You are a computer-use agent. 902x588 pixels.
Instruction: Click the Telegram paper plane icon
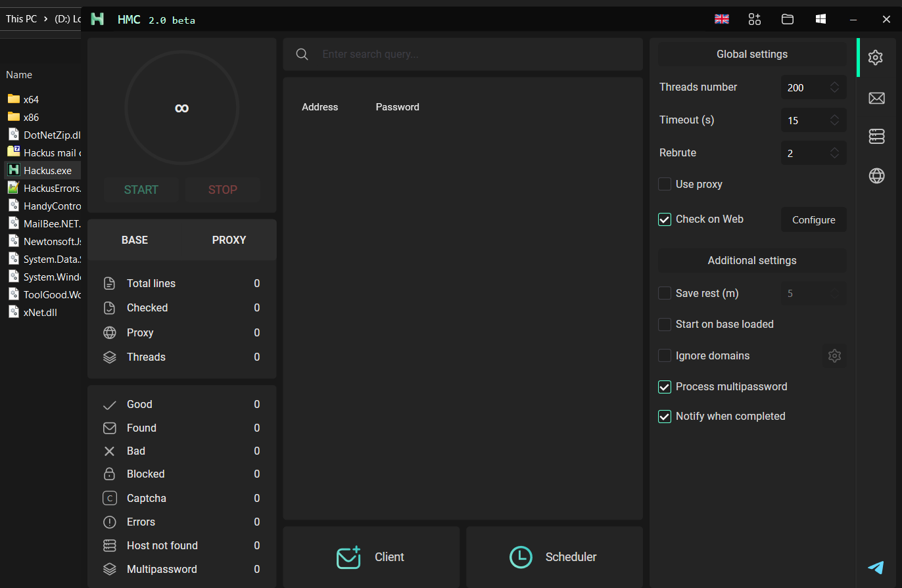pyautogui.click(x=876, y=567)
